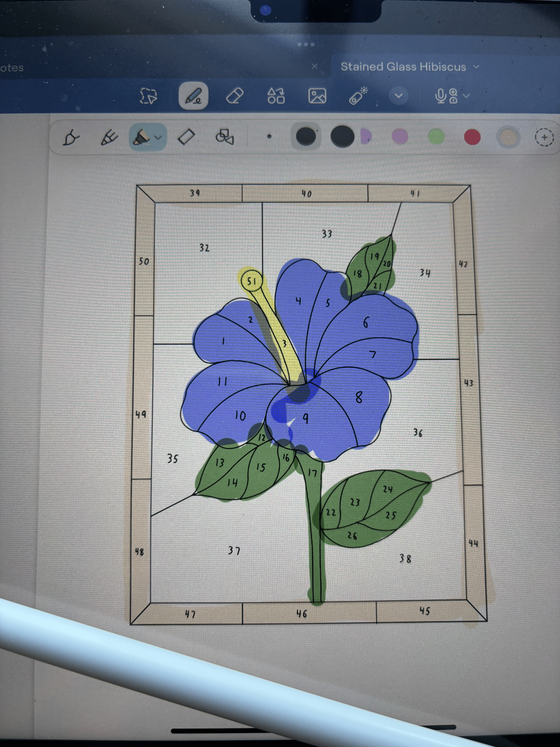Tap the petal number '7'
Viewport: 560px width, 747px height.
373,355
